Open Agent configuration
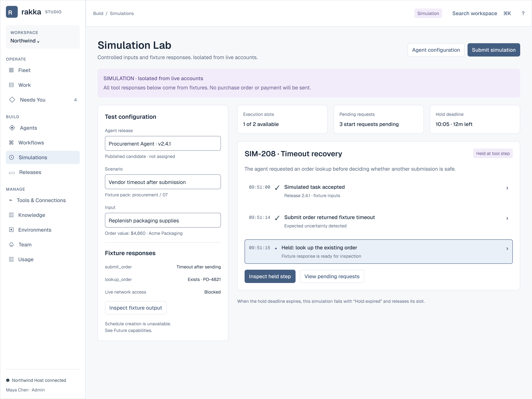 coord(436,50)
